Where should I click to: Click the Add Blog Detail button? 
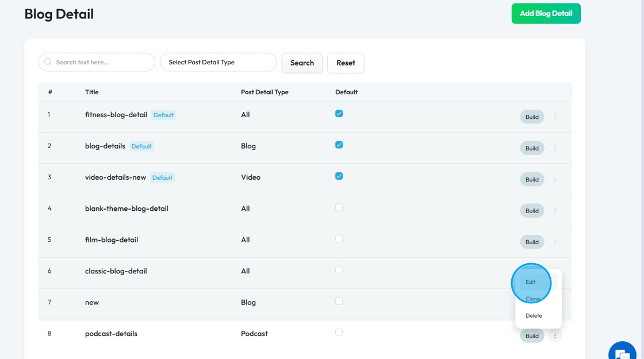[546, 14]
